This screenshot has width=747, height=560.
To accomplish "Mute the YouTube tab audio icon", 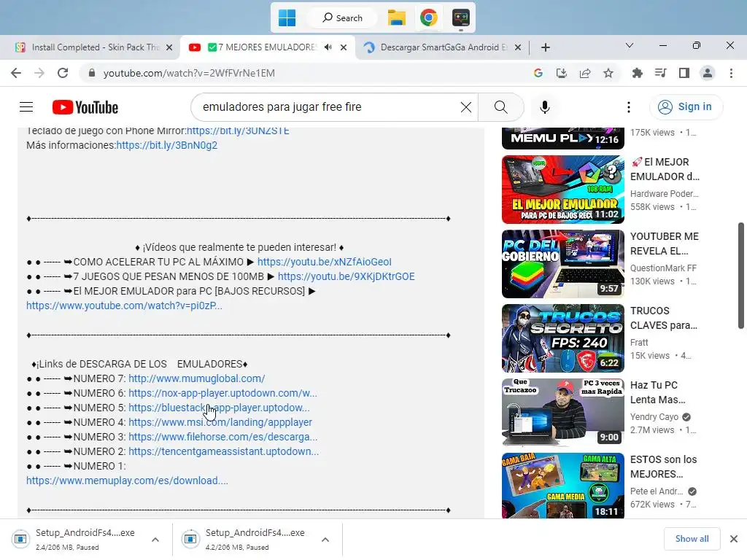I will point(328,47).
